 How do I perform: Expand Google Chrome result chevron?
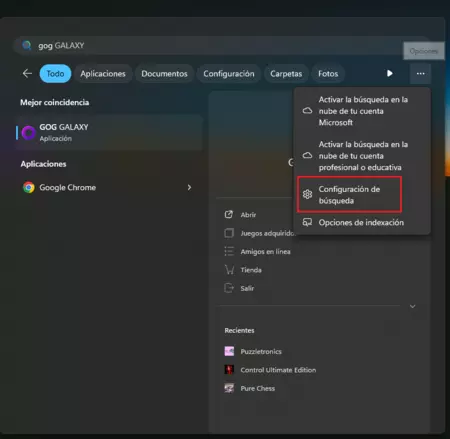click(x=189, y=187)
